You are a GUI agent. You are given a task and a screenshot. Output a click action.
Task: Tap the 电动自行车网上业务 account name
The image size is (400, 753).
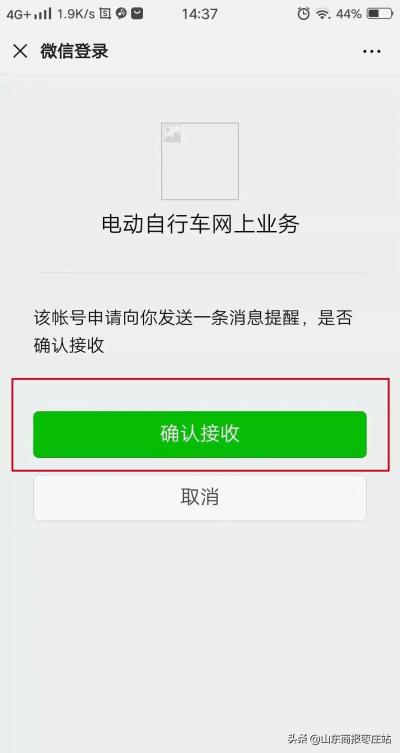200,224
